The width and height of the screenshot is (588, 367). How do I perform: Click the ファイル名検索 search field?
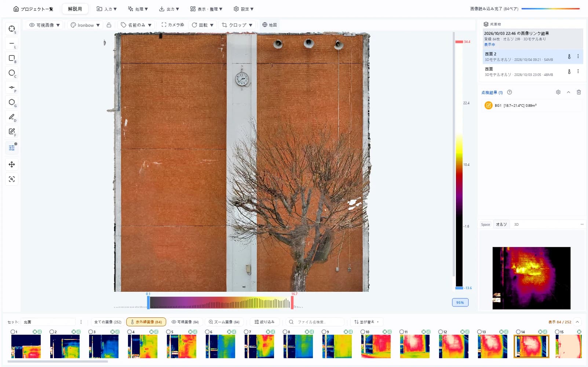pyautogui.click(x=315, y=322)
